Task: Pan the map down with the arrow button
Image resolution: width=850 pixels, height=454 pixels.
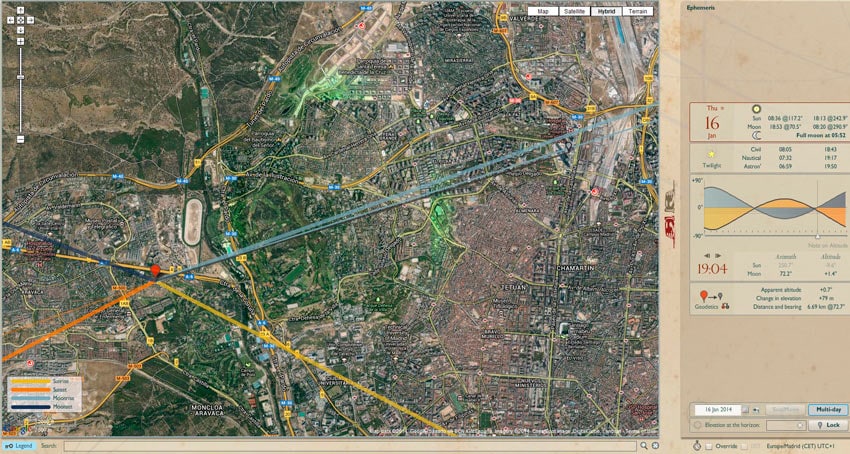Action: pos(20,30)
